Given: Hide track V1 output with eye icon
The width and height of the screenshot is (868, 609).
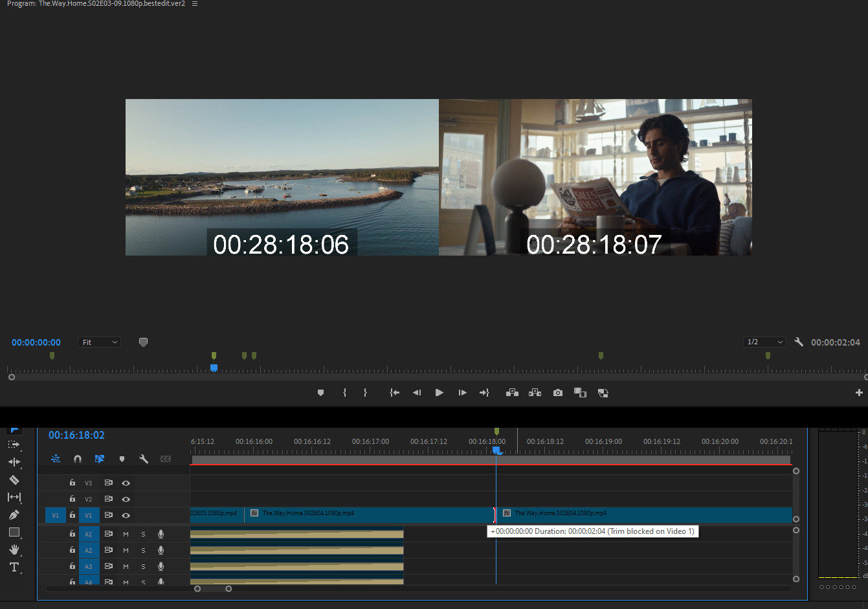Looking at the screenshot, I should click(126, 515).
